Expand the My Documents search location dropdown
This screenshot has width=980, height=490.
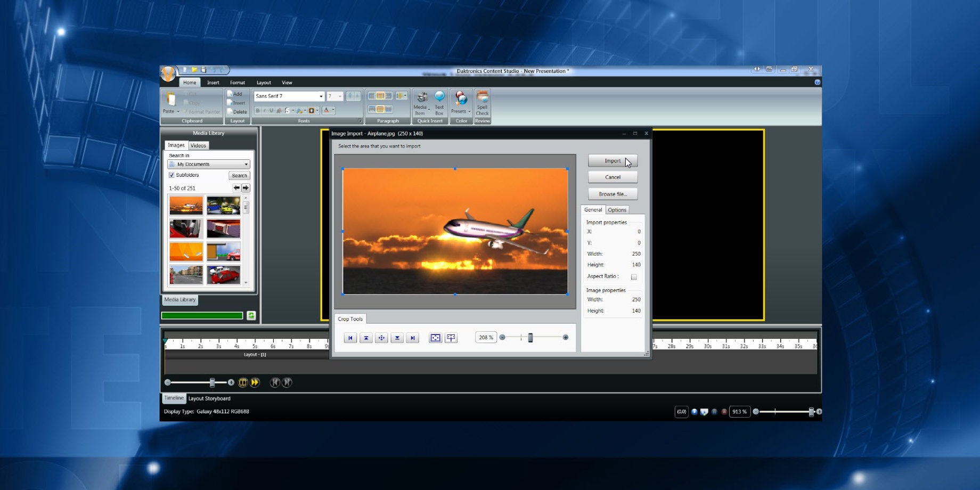(x=246, y=165)
